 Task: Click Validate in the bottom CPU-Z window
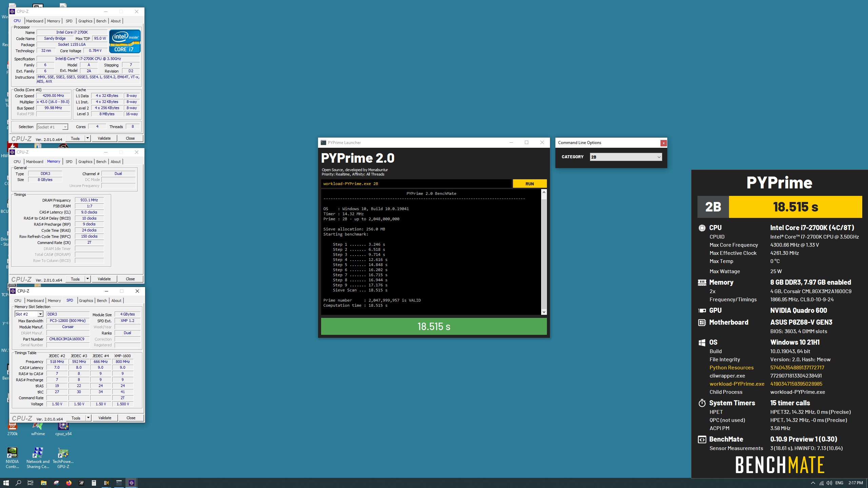click(x=105, y=418)
